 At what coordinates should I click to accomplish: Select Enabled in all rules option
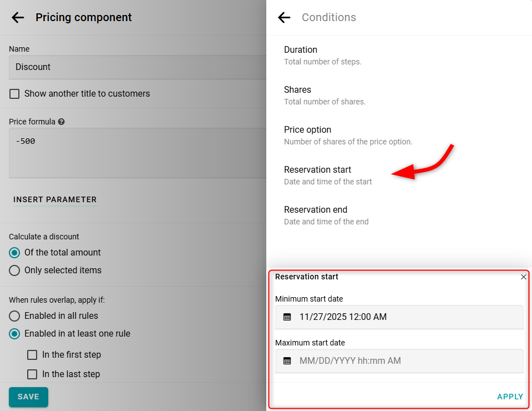click(14, 316)
